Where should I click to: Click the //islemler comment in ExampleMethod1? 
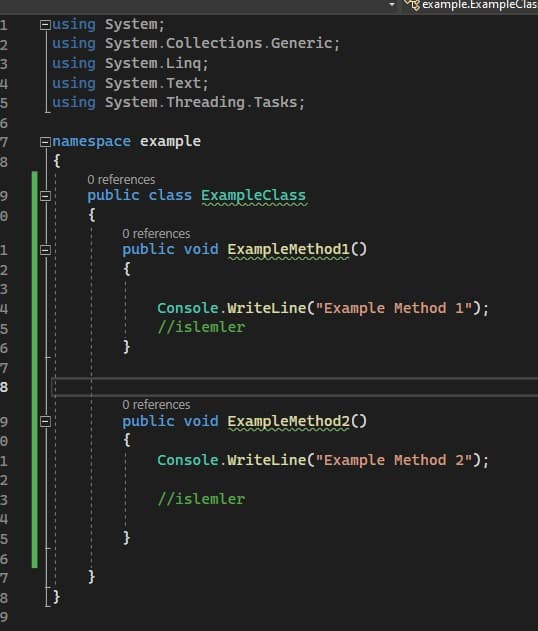coord(201,327)
